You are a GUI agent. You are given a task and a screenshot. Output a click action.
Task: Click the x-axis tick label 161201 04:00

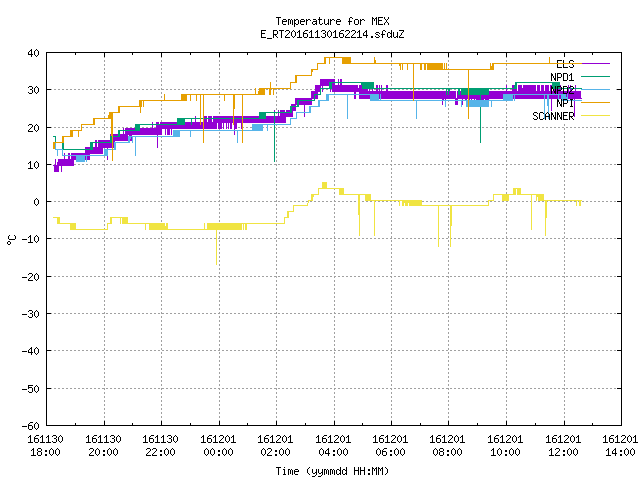coord(333,446)
